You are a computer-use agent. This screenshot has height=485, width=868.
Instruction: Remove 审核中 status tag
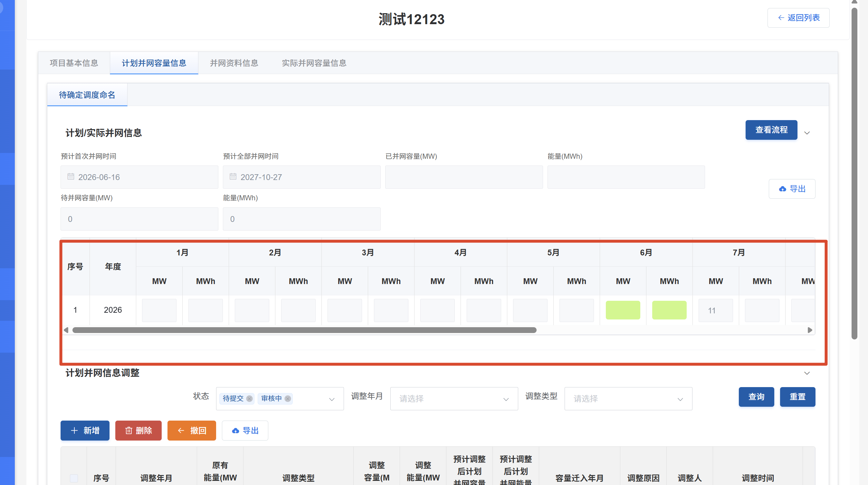click(x=288, y=399)
